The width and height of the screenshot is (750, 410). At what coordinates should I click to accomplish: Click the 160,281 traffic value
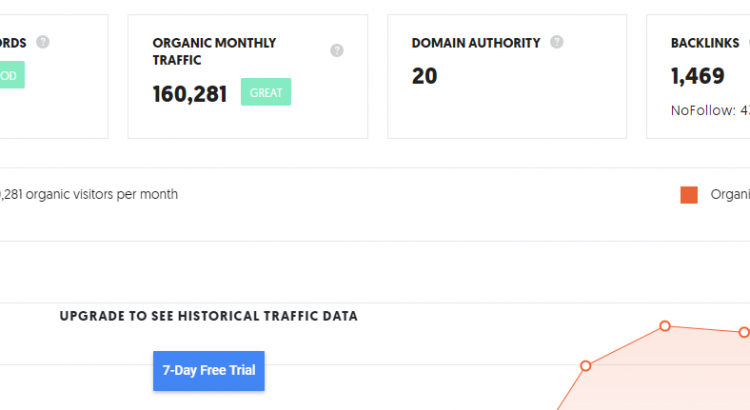(190, 94)
